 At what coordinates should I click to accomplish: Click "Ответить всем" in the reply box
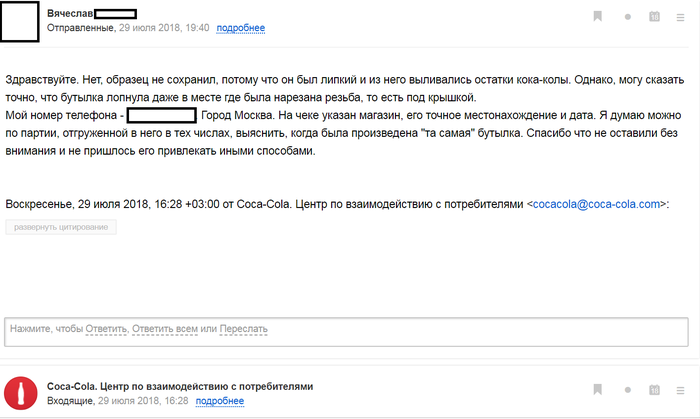[x=165, y=328]
